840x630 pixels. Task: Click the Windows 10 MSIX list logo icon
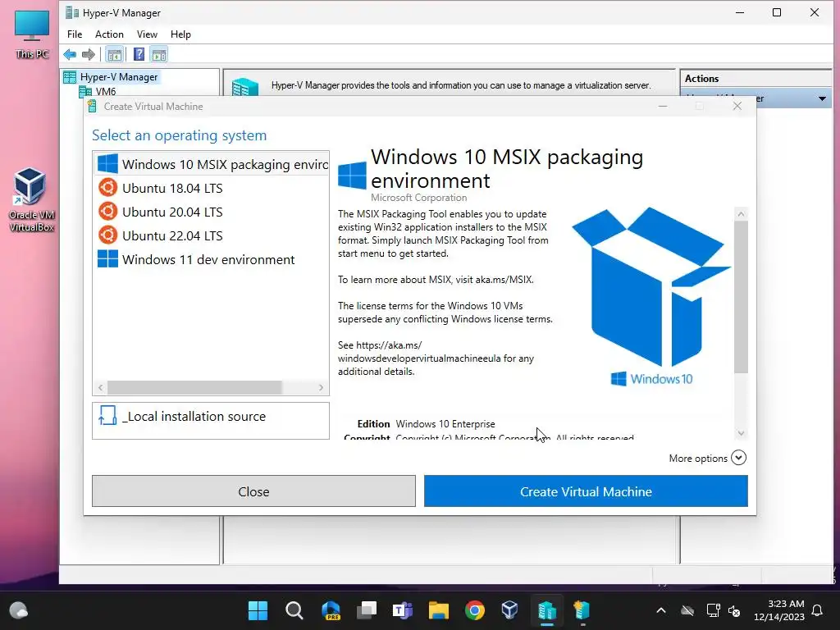(x=107, y=163)
